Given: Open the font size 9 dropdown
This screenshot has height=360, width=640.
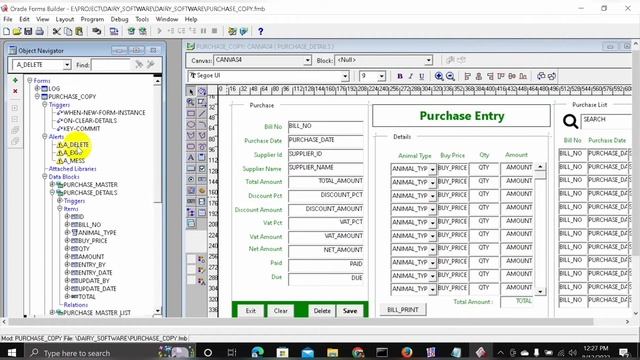Looking at the screenshot, I should pyautogui.click(x=381, y=76).
